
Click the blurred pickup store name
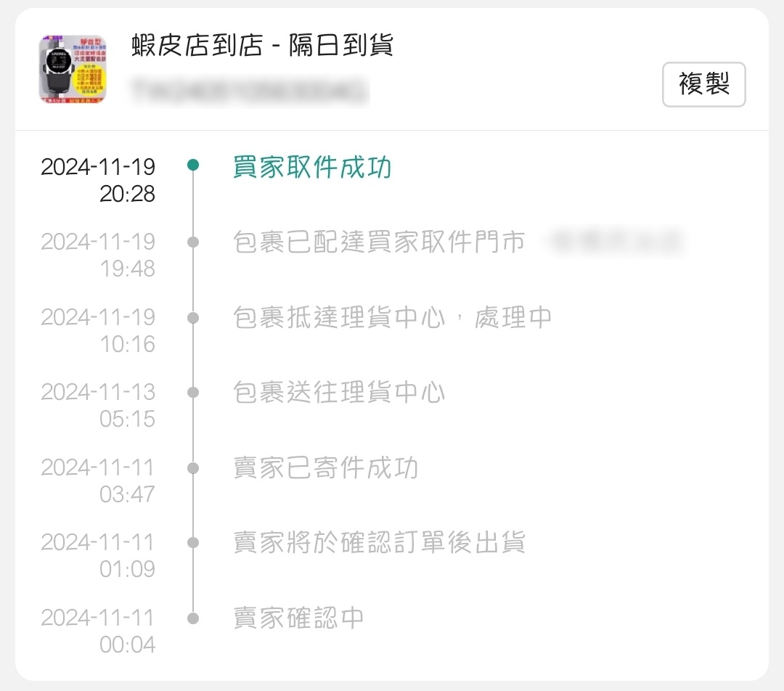(x=616, y=242)
